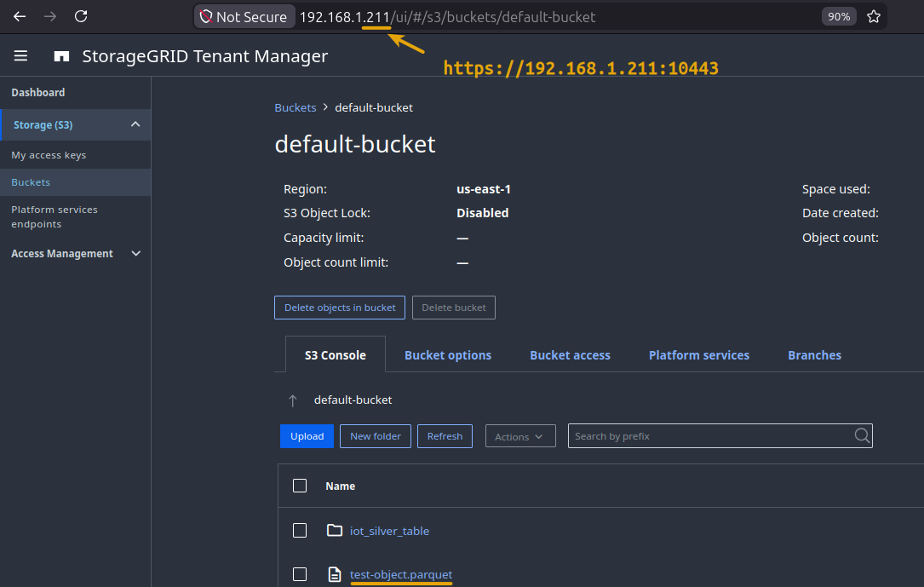Open My access keys

[x=49, y=155]
